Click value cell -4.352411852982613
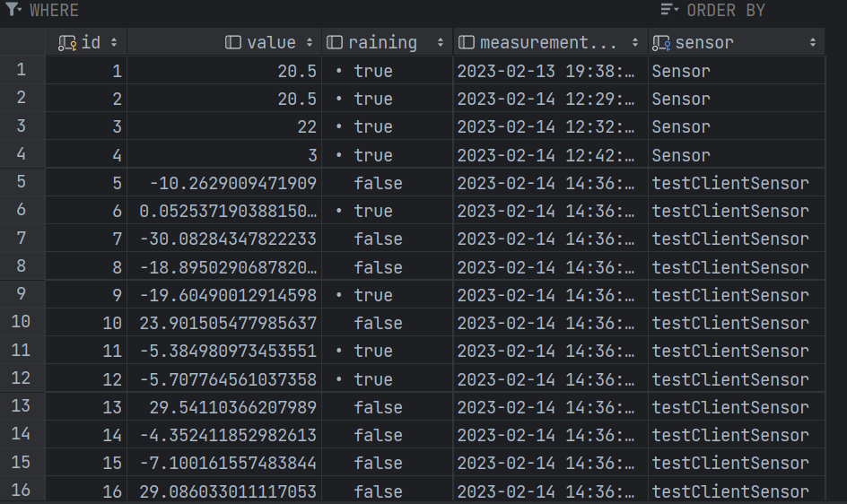This screenshot has height=504, width=847. coord(224,436)
